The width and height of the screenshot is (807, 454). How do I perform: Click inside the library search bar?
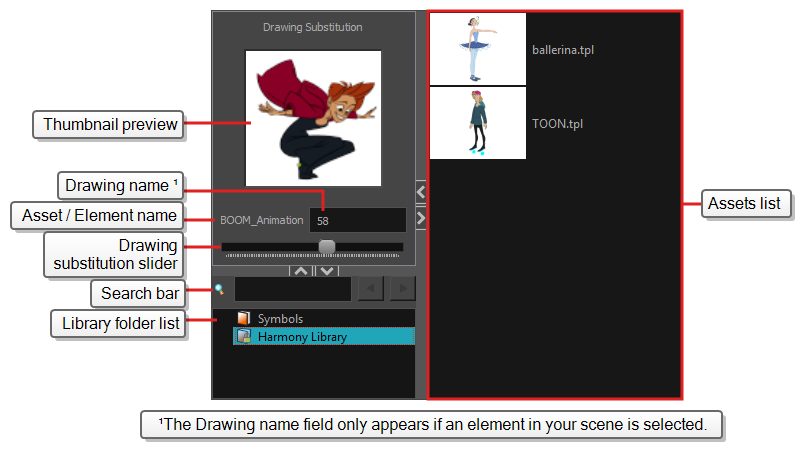click(x=292, y=290)
